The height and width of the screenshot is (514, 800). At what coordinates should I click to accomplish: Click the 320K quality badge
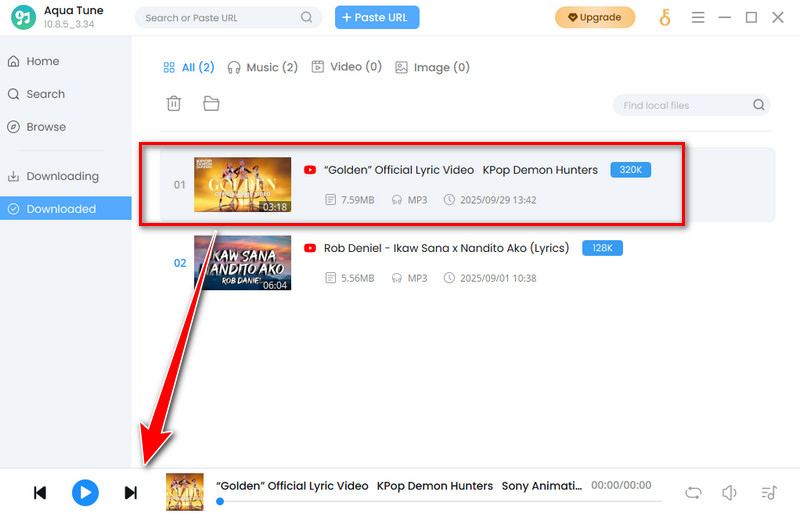click(631, 170)
